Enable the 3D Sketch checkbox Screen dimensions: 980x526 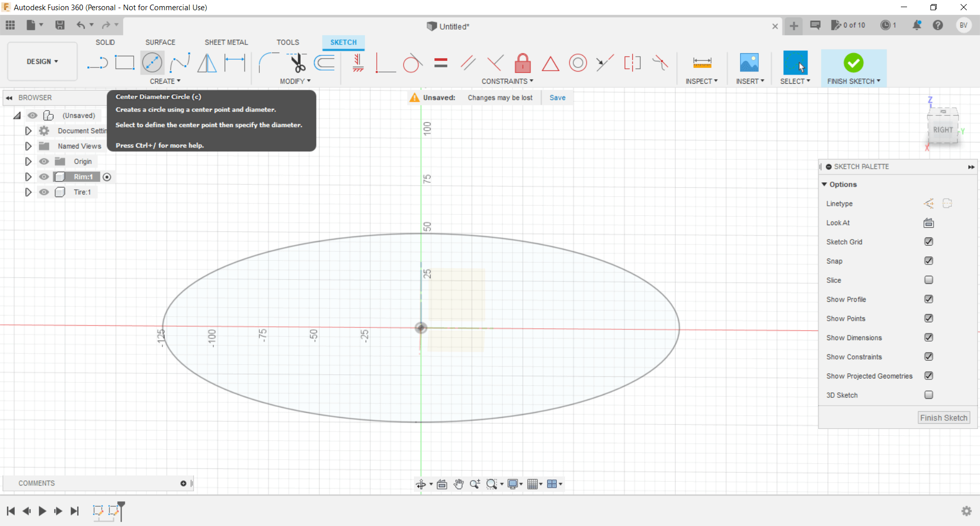tap(928, 395)
